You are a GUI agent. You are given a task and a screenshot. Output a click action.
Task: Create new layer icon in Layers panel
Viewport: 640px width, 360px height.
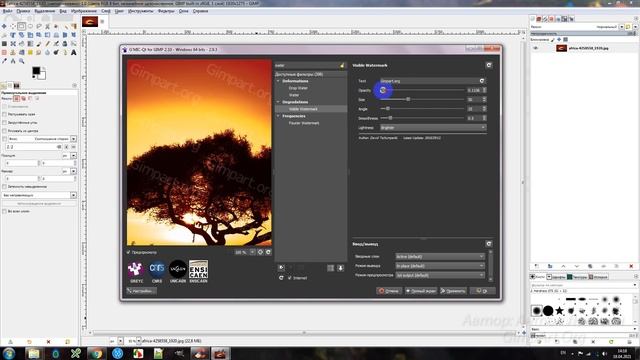(x=537, y=266)
